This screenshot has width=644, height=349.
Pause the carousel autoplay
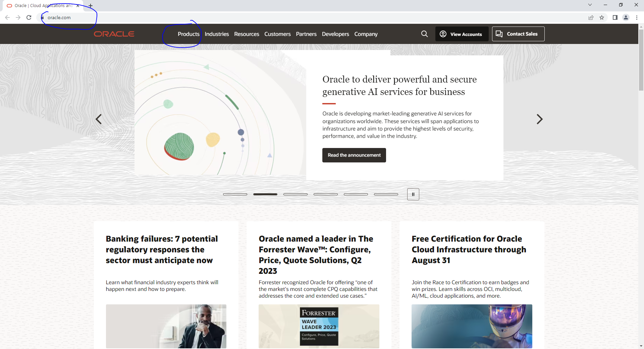pos(413,194)
